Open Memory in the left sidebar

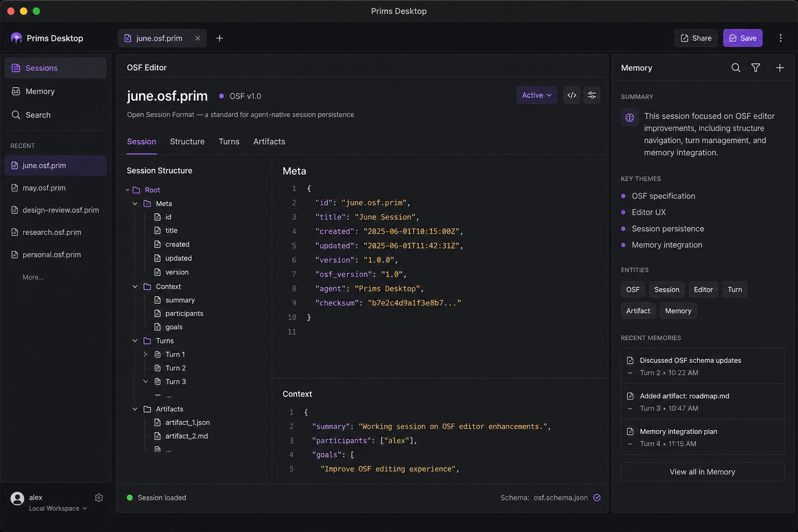pos(56,91)
